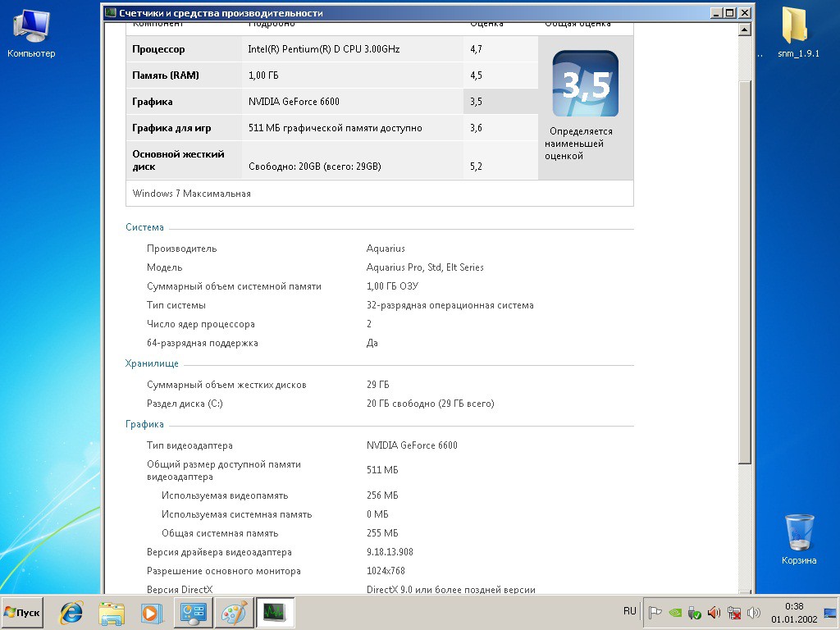Click NVIDIA GeForce 6600 in the score table
The width and height of the screenshot is (840, 630).
tap(294, 102)
